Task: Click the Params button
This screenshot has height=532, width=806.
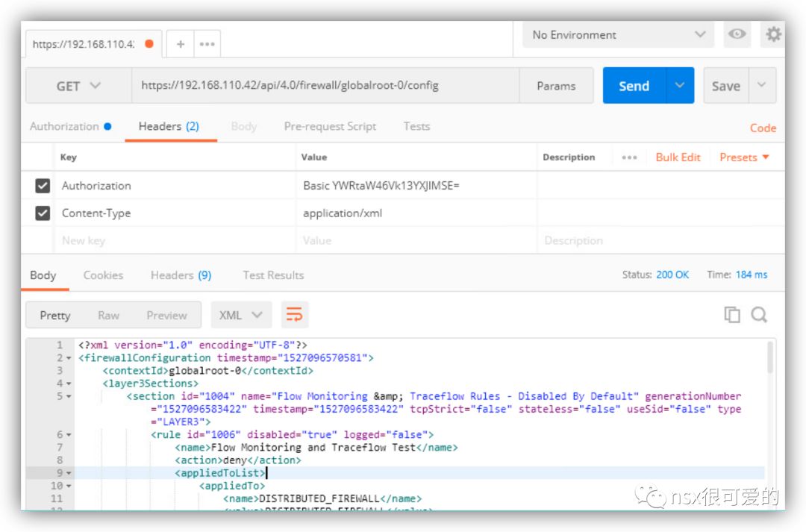Action: [556, 86]
